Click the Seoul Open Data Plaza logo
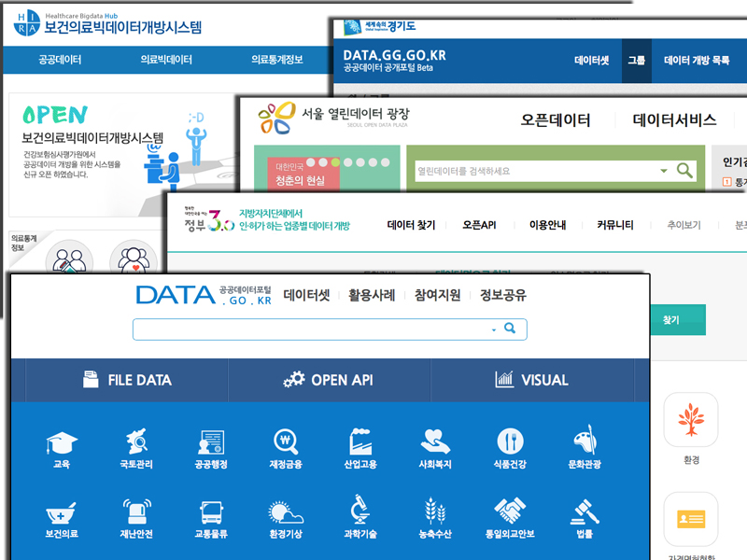Screen dimensions: 747x560 333,118
